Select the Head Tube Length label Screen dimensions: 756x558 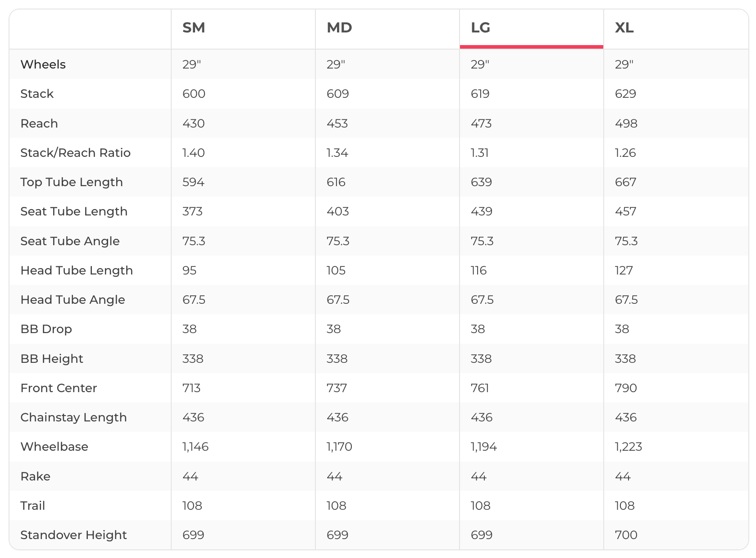(77, 270)
